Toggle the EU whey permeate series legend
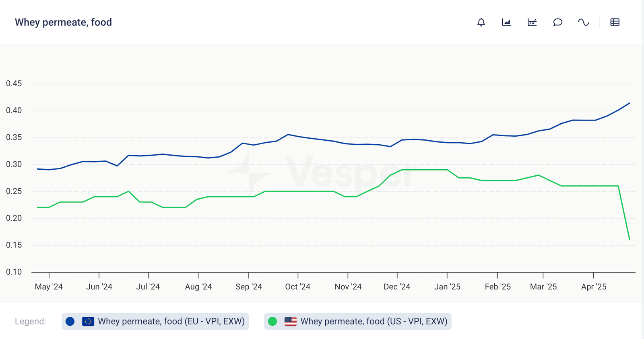The image size is (644, 339). [171, 321]
